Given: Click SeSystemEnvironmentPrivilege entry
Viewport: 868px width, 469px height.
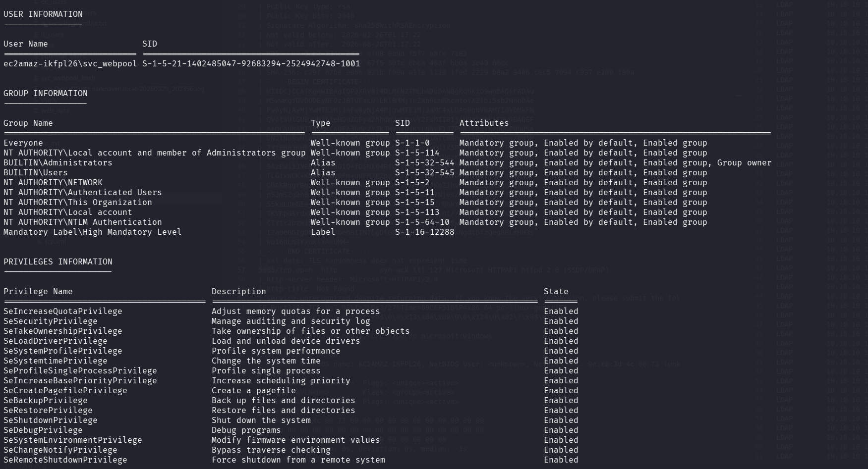Looking at the screenshot, I should 73,440.
